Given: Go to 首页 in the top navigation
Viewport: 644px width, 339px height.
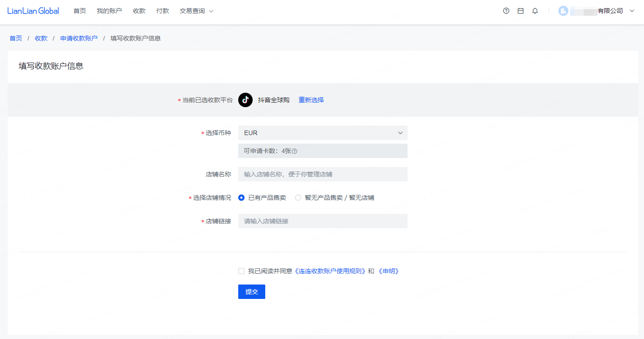Looking at the screenshot, I should (80, 11).
